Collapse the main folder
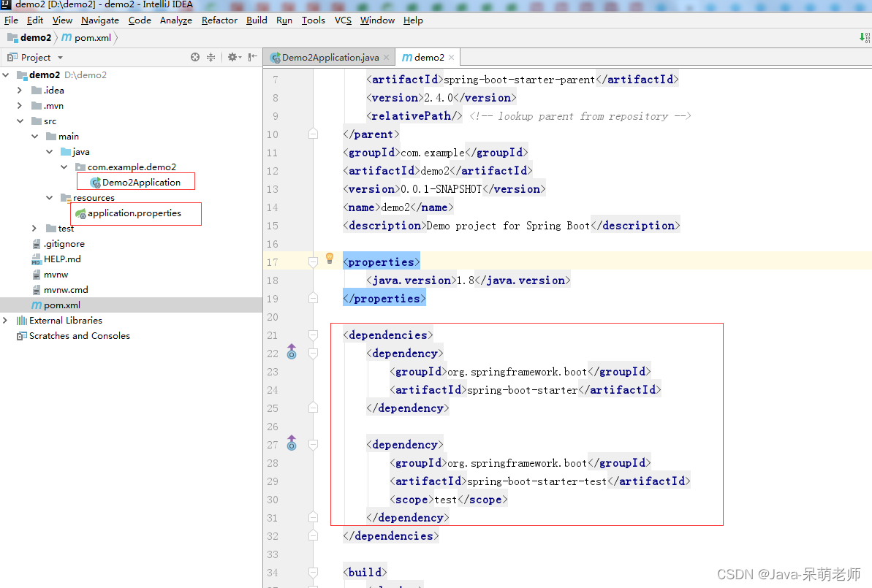 point(34,136)
